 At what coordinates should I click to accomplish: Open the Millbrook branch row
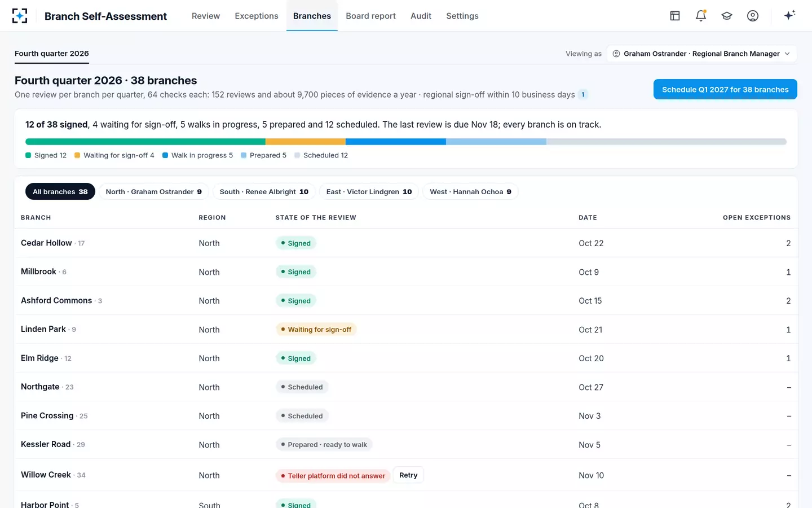coord(406,272)
